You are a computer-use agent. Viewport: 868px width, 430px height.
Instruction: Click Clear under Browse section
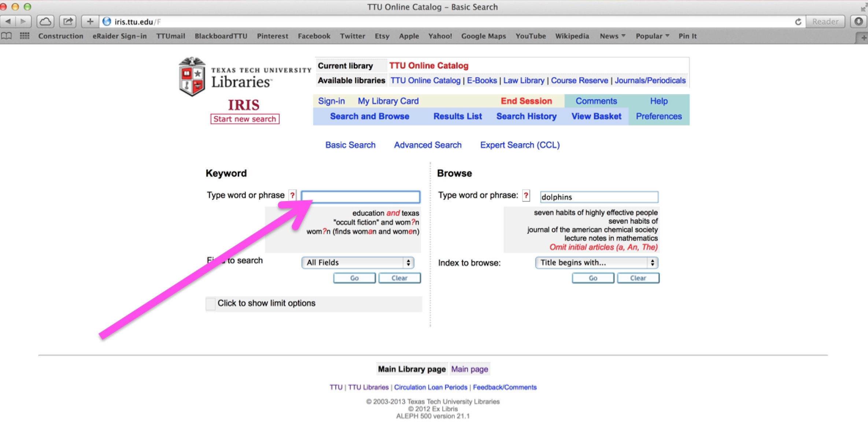pyautogui.click(x=638, y=278)
